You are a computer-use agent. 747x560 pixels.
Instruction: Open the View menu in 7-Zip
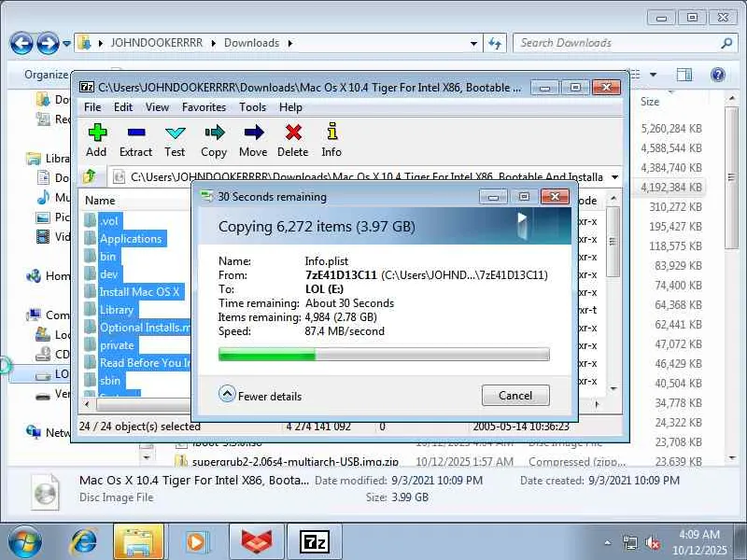(157, 107)
